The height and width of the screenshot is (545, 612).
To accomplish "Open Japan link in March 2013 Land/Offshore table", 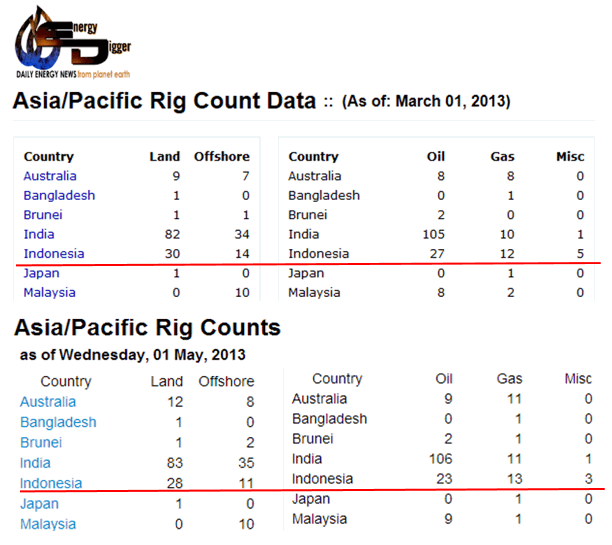I will (41, 273).
